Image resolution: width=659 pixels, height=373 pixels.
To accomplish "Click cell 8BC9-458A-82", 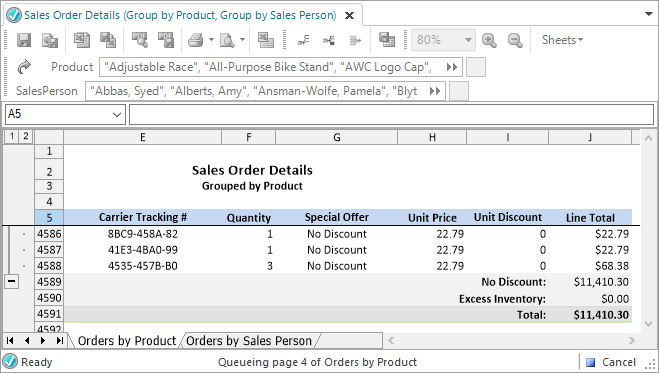I will pyautogui.click(x=142, y=234).
